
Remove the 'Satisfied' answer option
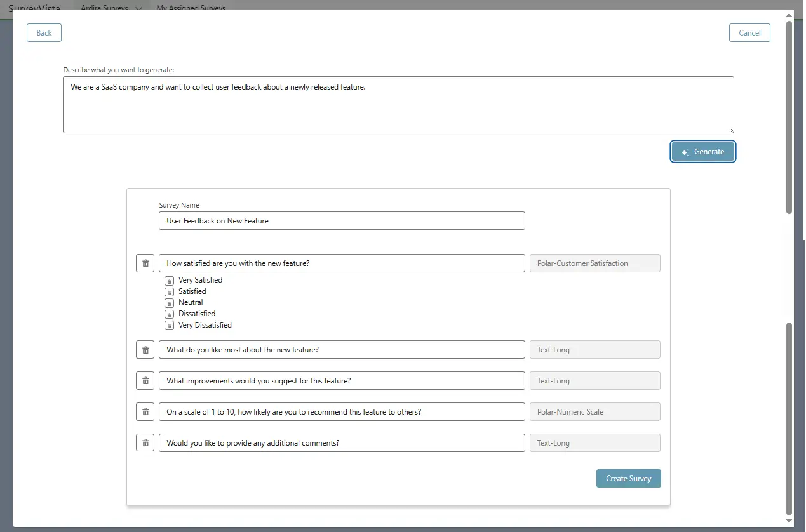pos(169,292)
